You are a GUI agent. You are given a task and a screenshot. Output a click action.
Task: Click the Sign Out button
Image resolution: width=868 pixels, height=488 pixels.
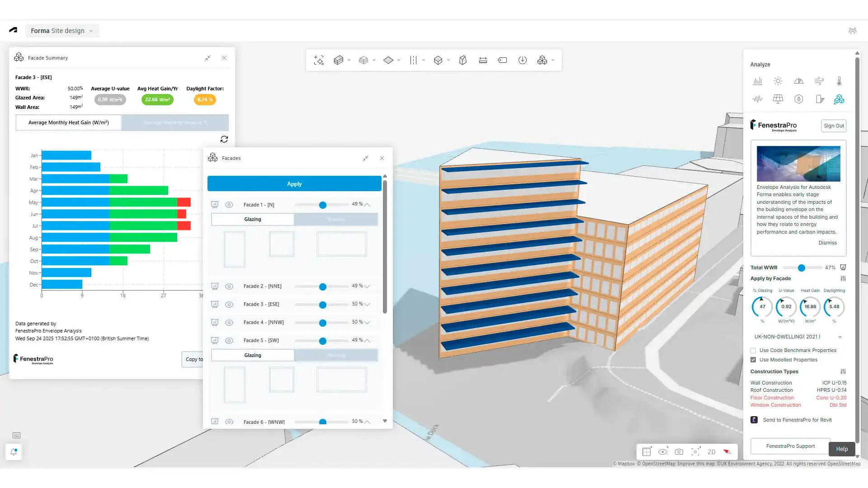coord(834,126)
